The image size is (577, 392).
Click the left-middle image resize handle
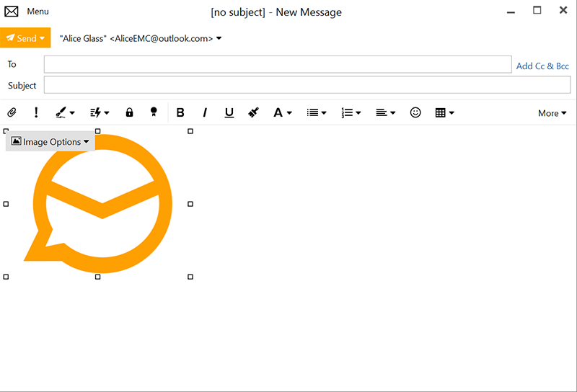[6, 204]
